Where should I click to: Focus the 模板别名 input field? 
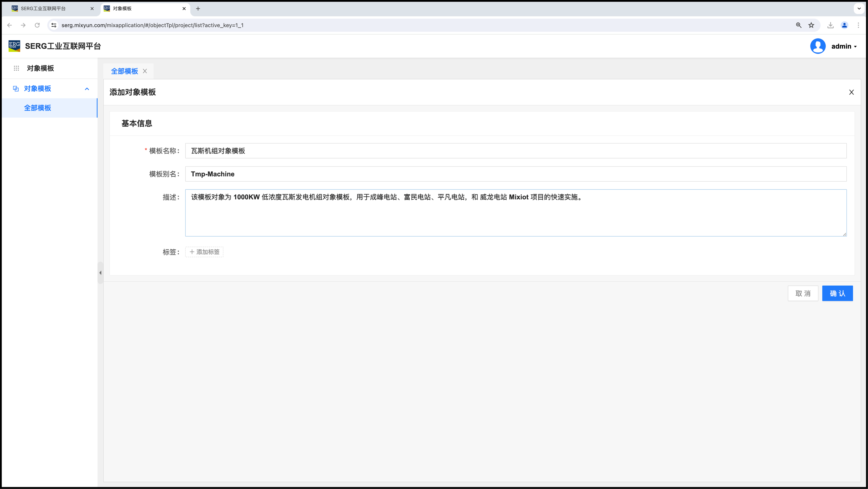coord(516,174)
